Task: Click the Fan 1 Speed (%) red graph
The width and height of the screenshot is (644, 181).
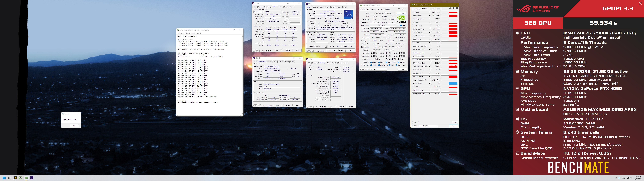Action: 453,26
